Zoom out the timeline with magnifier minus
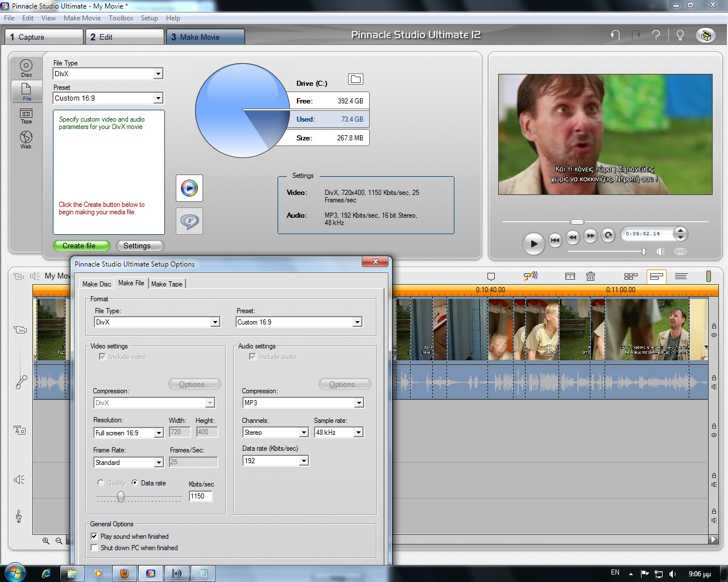The width and height of the screenshot is (728, 582). [x=59, y=541]
